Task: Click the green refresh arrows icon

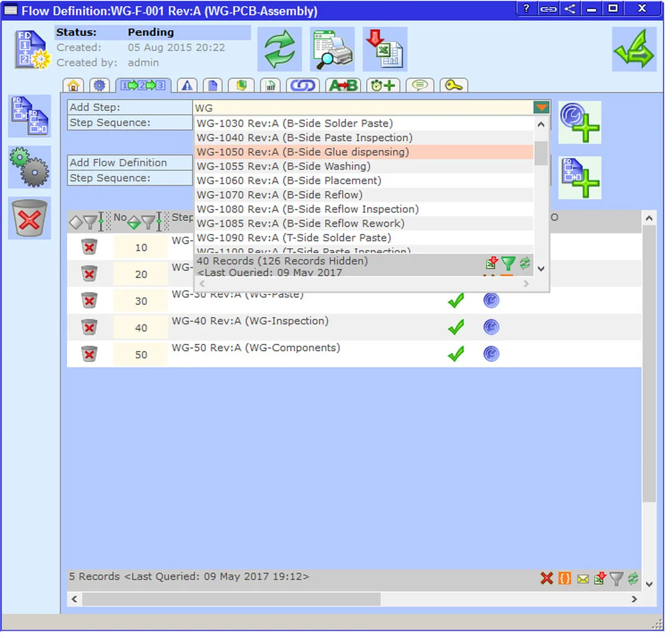Action: [x=279, y=49]
